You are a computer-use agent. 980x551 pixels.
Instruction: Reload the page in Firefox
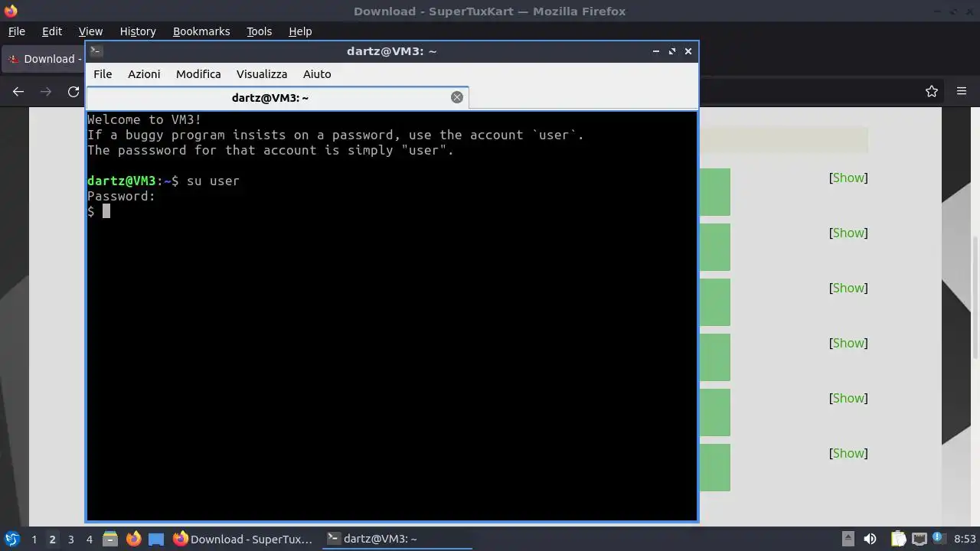(73, 91)
